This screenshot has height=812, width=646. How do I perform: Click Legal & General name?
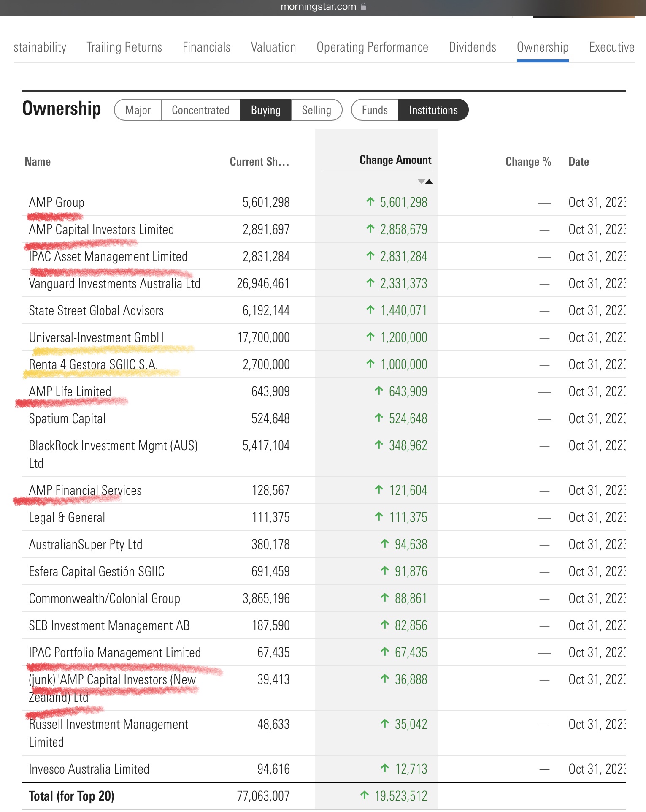click(67, 517)
